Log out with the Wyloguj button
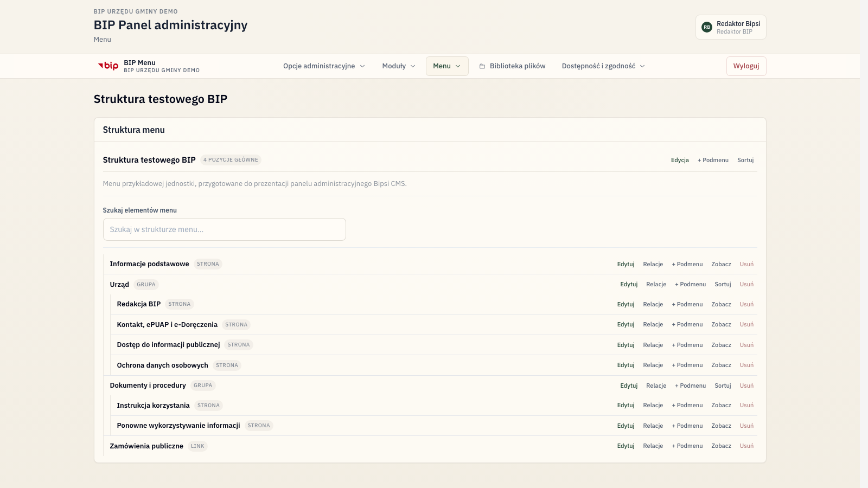Viewport: 868px width, 488px height. pos(746,66)
